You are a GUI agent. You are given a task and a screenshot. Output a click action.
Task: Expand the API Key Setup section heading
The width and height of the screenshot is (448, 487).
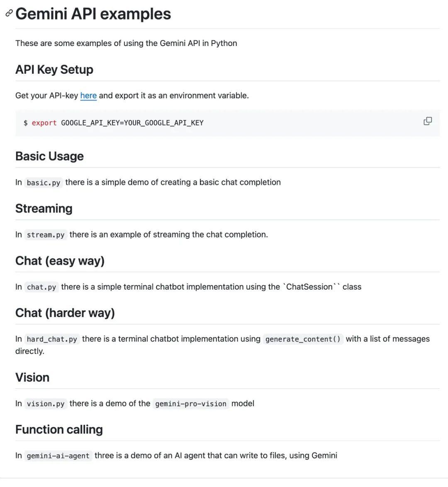(54, 70)
